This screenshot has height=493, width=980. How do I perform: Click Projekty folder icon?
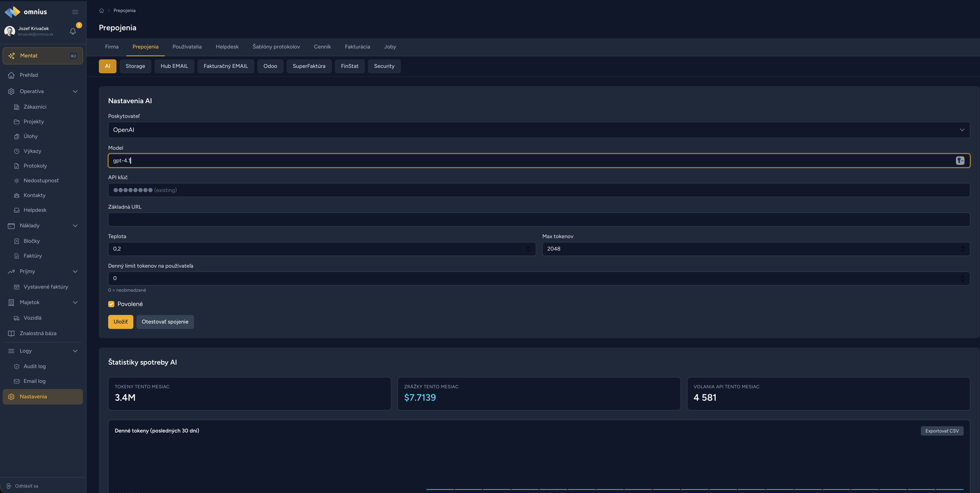(x=16, y=122)
